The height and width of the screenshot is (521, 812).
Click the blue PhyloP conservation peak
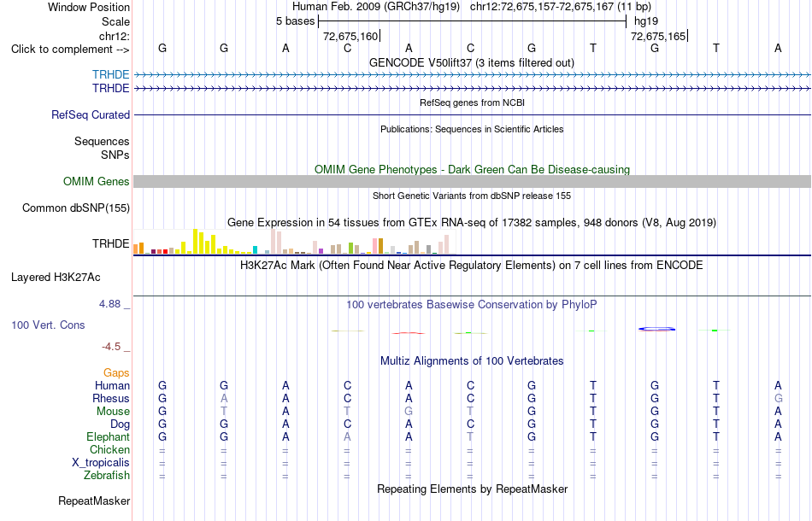656,329
